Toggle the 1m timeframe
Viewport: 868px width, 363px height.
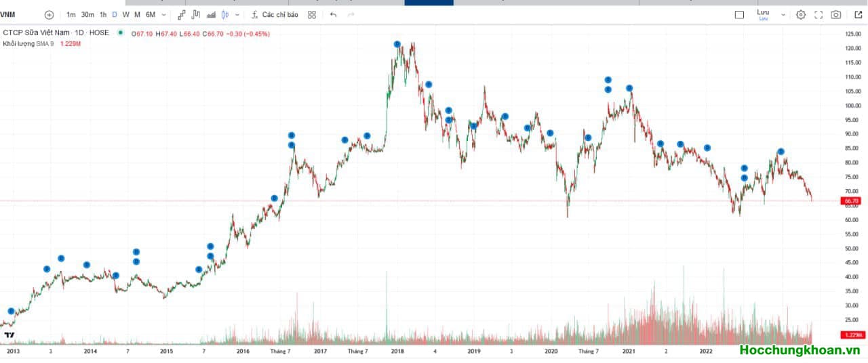tap(71, 15)
